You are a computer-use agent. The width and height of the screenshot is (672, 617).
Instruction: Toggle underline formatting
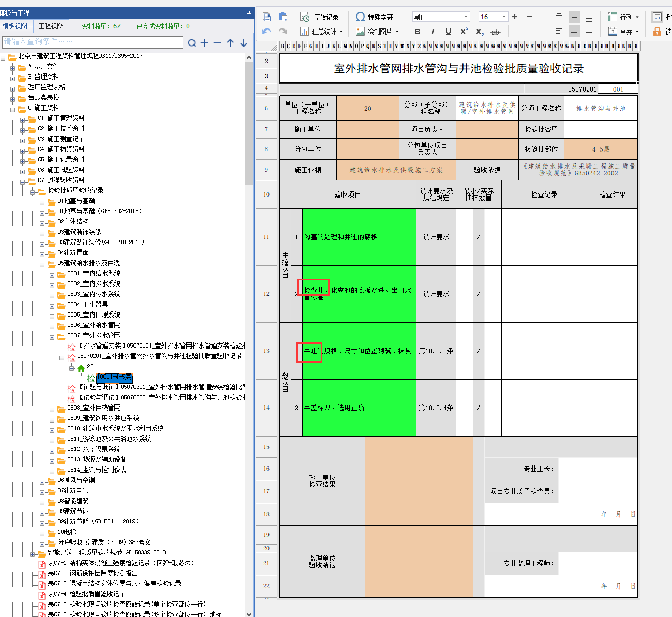(x=449, y=32)
